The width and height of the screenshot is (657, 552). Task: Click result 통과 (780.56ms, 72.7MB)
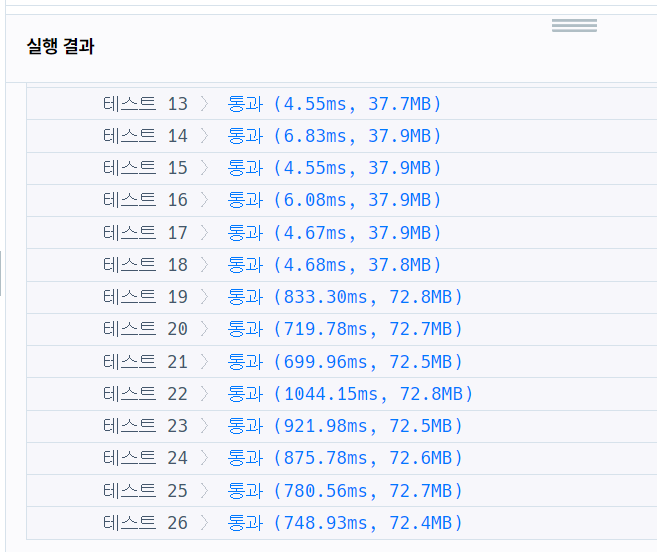(345, 491)
